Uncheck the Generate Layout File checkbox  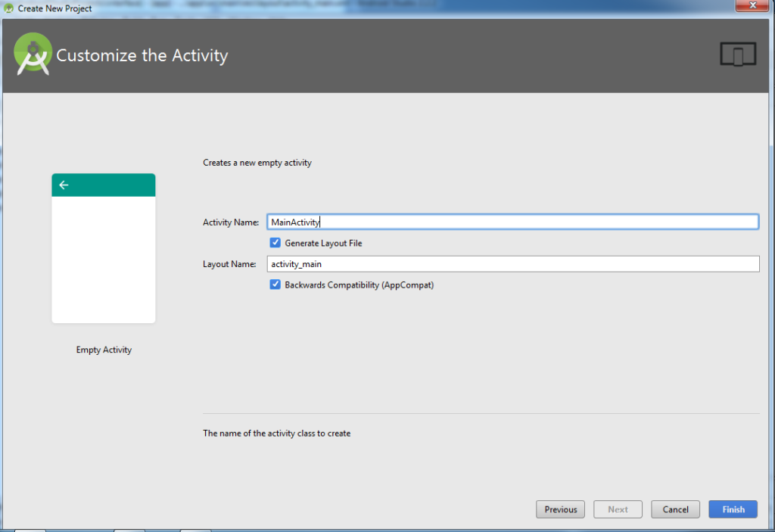point(275,243)
